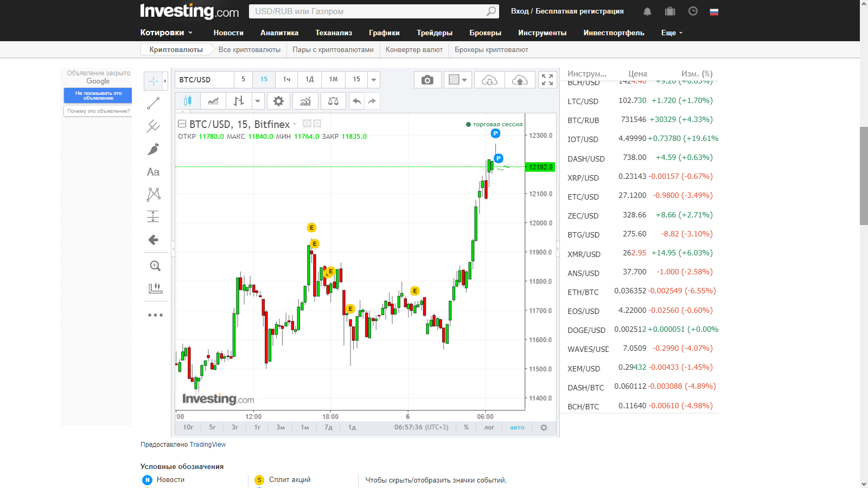Open chart bottom settings gear
The image size is (868, 488).
pyautogui.click(x=544, y=427)
